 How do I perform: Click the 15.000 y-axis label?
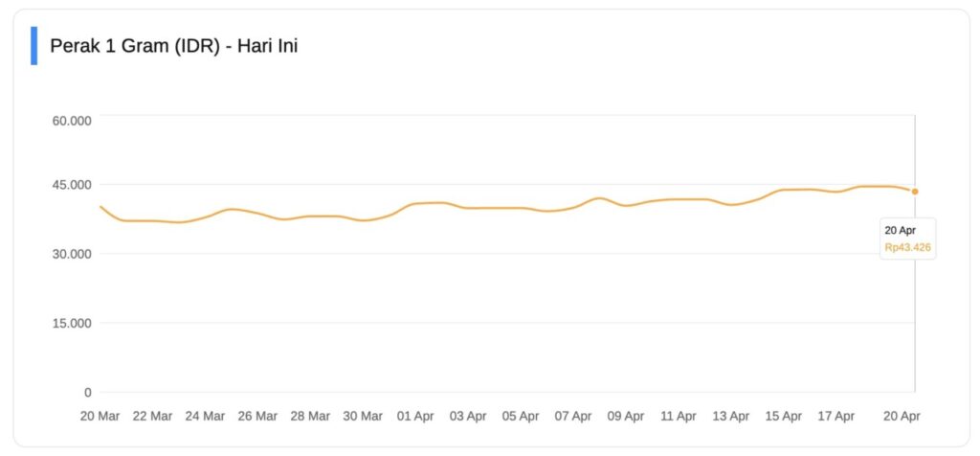click(71, 323)
